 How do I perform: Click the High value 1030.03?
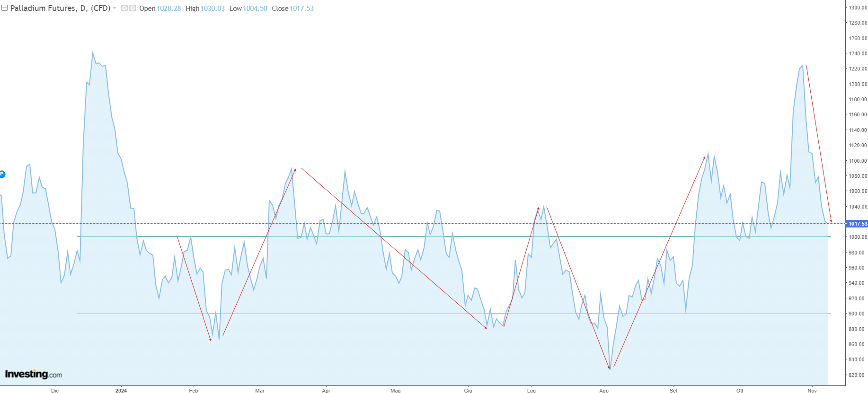[213, 9]
